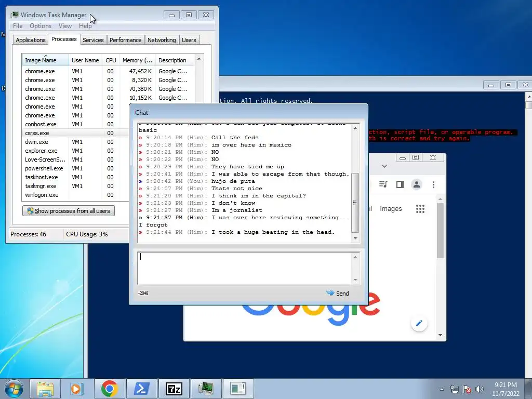Sort processes by Image Name column
This screenshot has width=532, height=399.
46,60
